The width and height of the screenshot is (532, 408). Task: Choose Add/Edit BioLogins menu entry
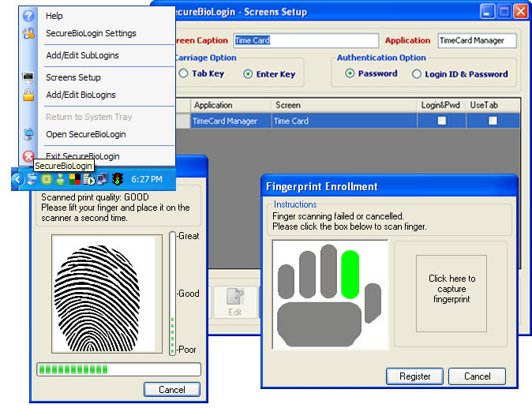pos(81,95)
